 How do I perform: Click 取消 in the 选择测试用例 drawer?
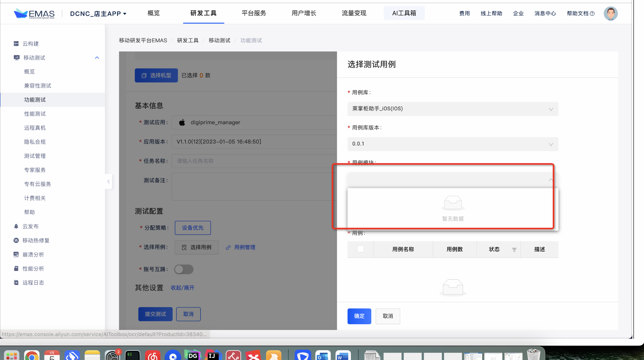(388, 316)
